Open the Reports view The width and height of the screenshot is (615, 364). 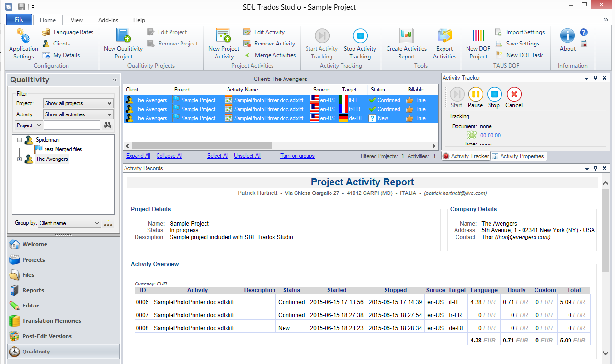coord(63,290)
